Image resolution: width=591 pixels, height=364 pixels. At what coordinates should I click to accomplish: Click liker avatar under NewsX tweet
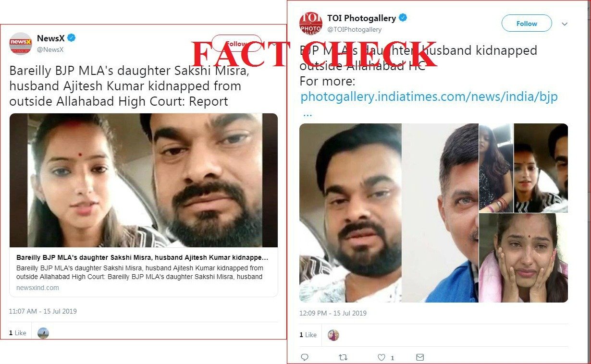(43, 333)
